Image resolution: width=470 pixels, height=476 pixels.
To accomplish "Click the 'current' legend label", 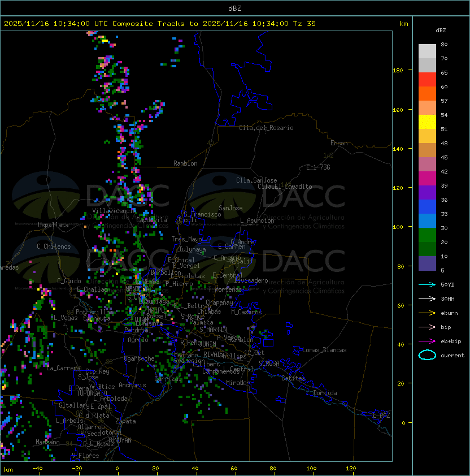I will [452, 356].
